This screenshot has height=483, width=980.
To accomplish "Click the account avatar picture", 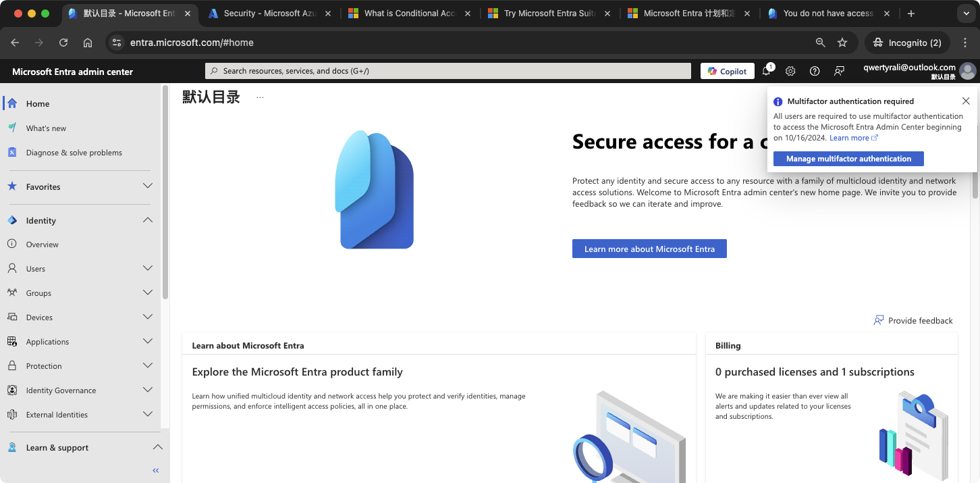I will click(968, 71).
